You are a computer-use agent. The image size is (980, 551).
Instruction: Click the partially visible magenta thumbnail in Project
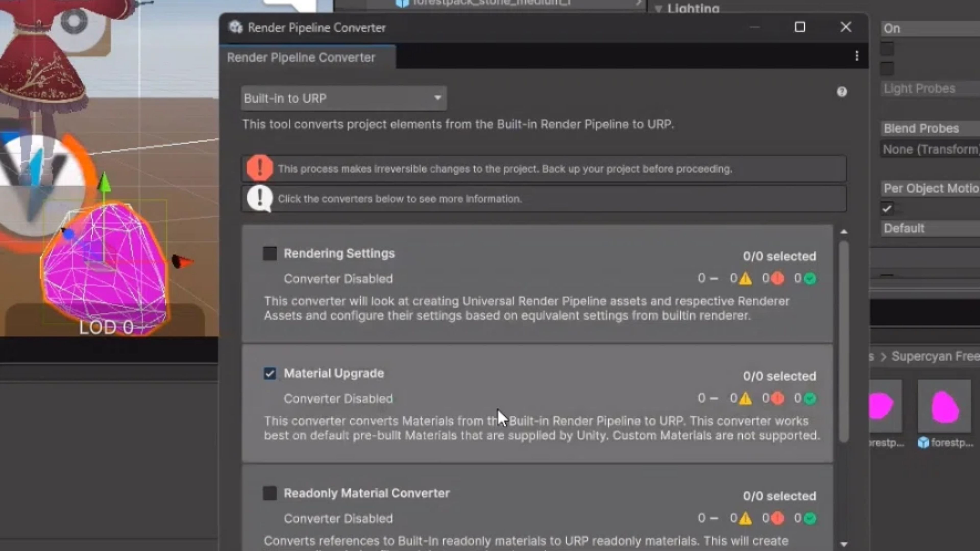tap(886, 406)
